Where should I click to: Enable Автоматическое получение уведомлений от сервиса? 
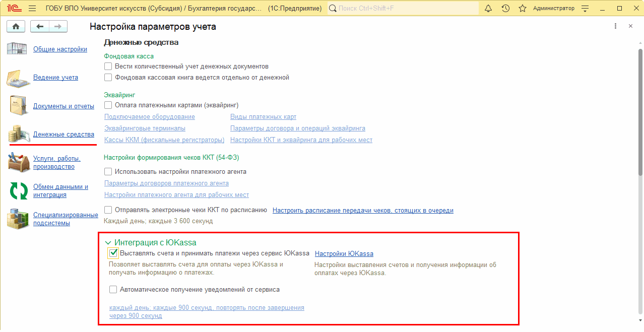click(x=113, y=290)
